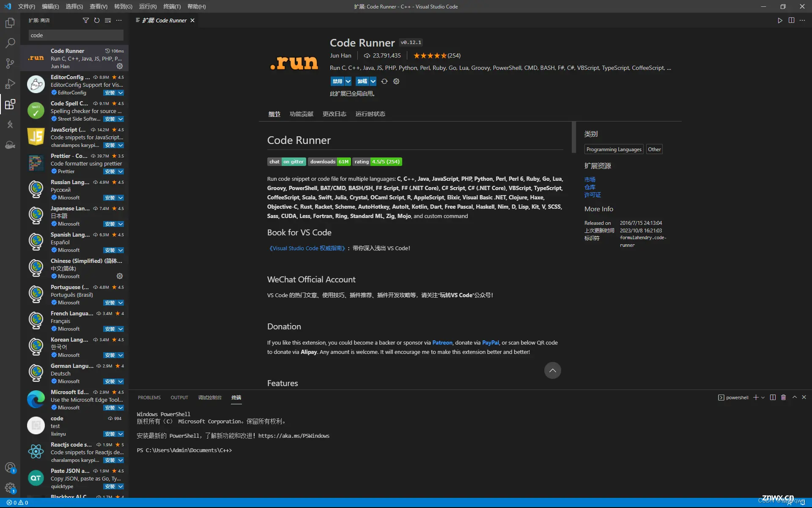Open the 终端(T) menu
This screenshot has height=508, width=812.
tap(172, 6)
